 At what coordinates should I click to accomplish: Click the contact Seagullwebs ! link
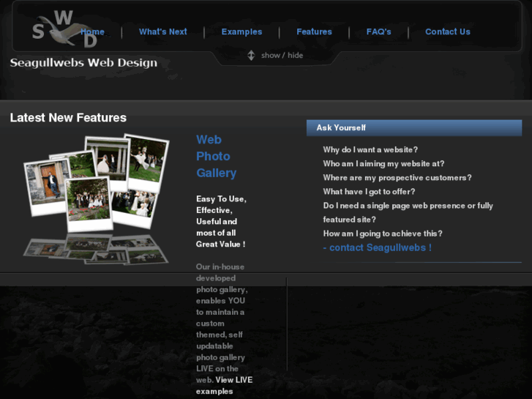point(378,247)
